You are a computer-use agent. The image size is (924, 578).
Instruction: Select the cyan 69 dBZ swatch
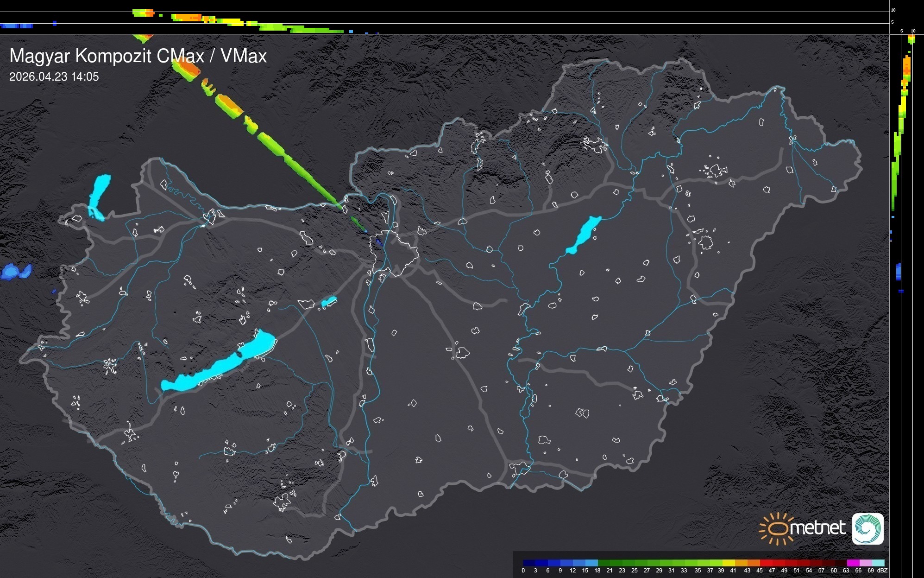tap(878, 563)
